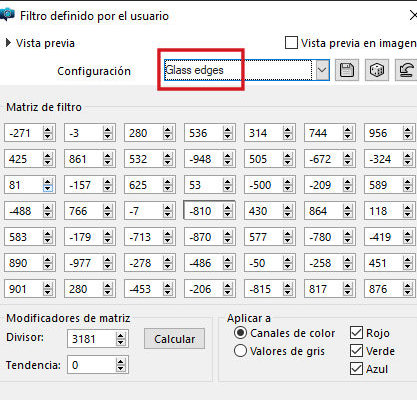Toggle the Azul channel checkbox
417x400 pixels.
click(356, 369)
